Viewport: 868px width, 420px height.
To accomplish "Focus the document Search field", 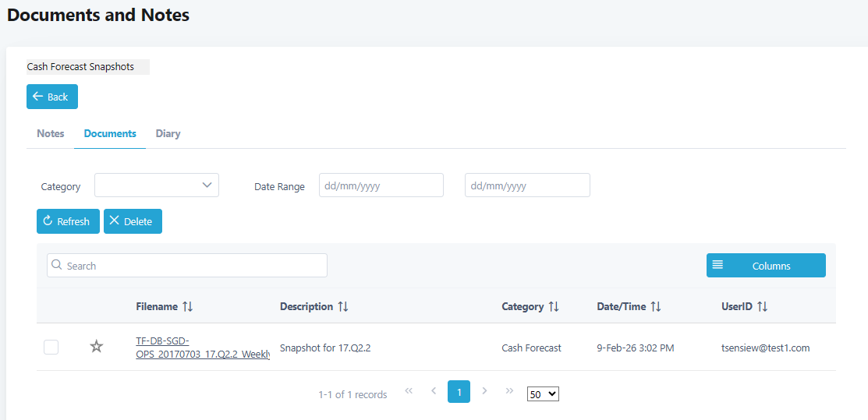I will click(x=187, y=266).
